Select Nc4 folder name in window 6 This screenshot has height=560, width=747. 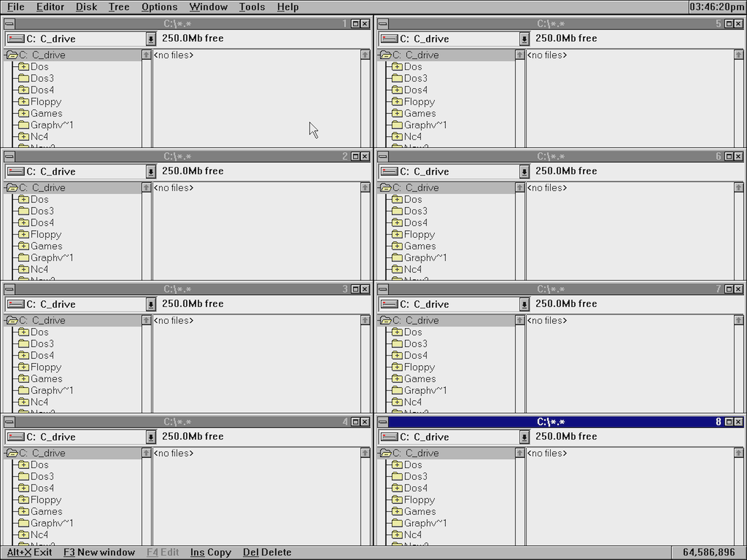click(x=413, y=269)
